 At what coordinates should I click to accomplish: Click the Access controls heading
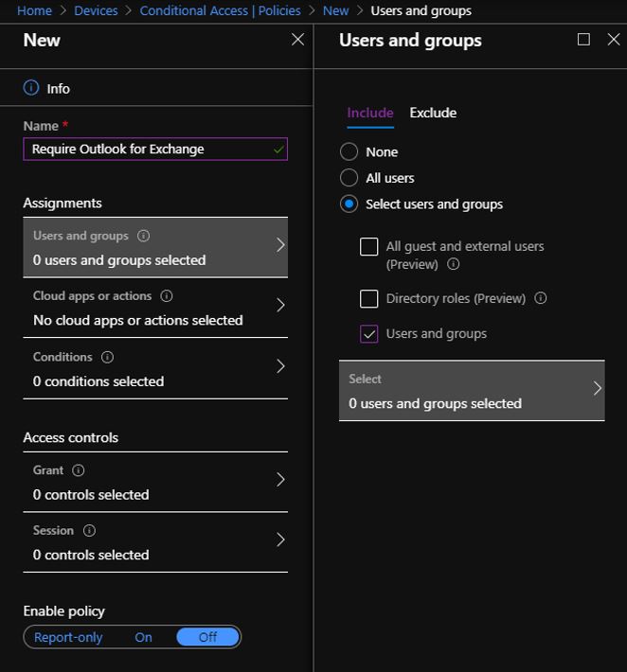[70, 437]
